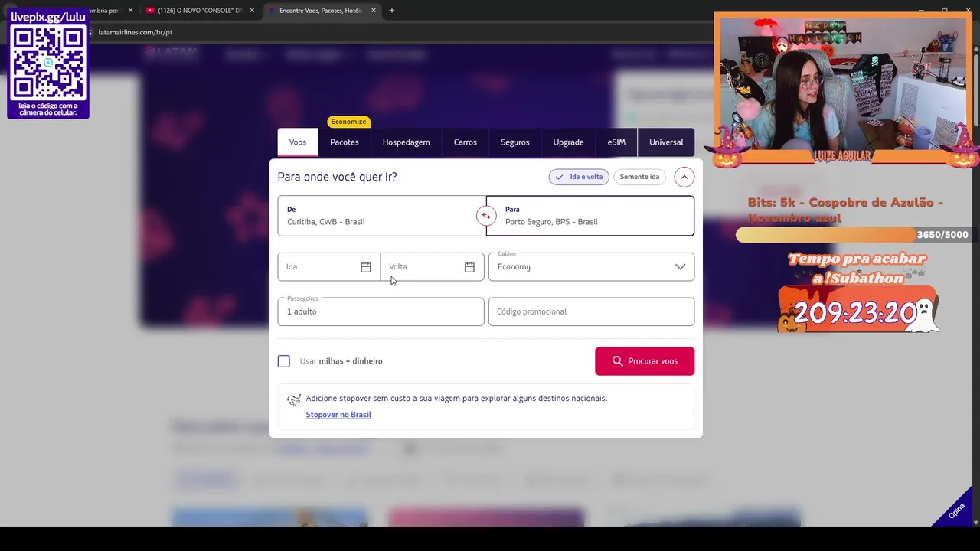Open the Cabine Economy dropdown
This screenshot has width=980, height=551.
point(591,267)
